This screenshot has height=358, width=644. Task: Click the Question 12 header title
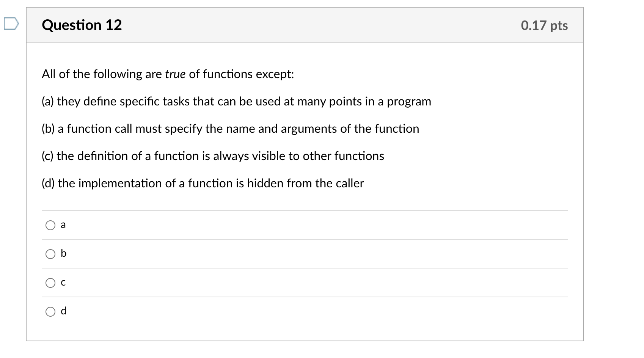pyautogui.click(x=82, y=25)
